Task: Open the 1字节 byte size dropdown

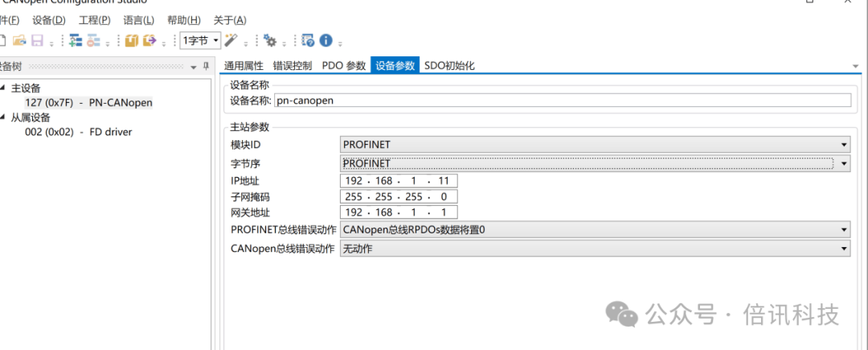Action: 200,40
